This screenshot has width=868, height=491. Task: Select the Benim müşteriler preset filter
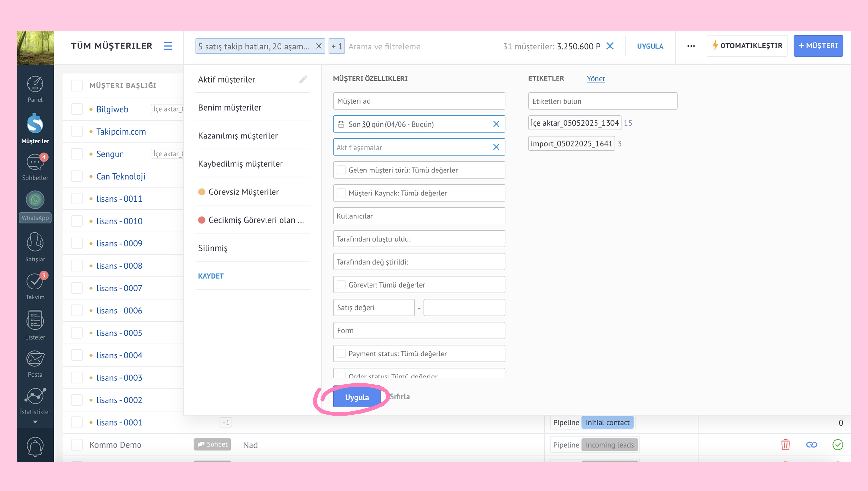[x=229, y=107]
